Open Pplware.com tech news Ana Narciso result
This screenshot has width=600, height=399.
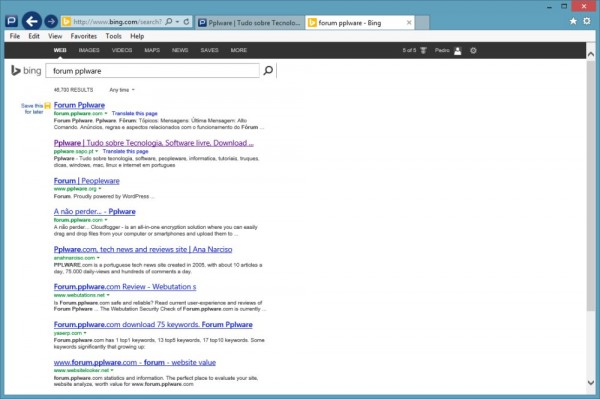pyautogui.click(x=143, y=249)
